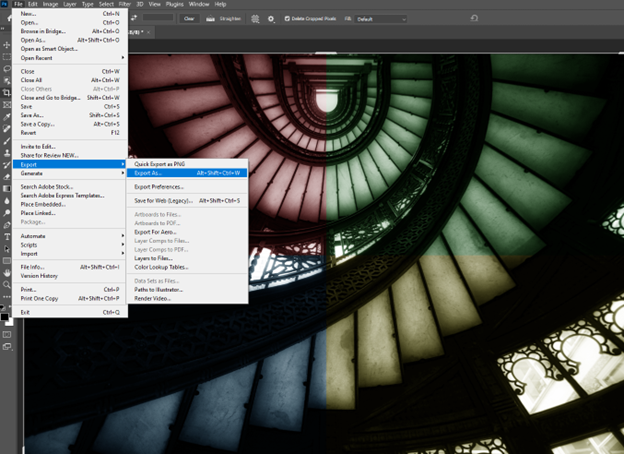Open the Edit Toolbar three-dots menu
624x454 pixels.
click(7, 297)
